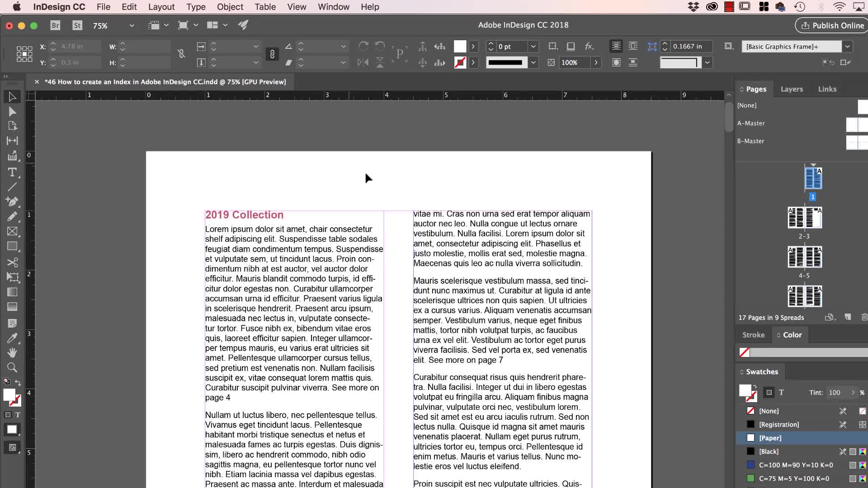This screenshot has width=868, height=488.
Task: Select the Gradient Swatch tool
Action: coord(12,292)
